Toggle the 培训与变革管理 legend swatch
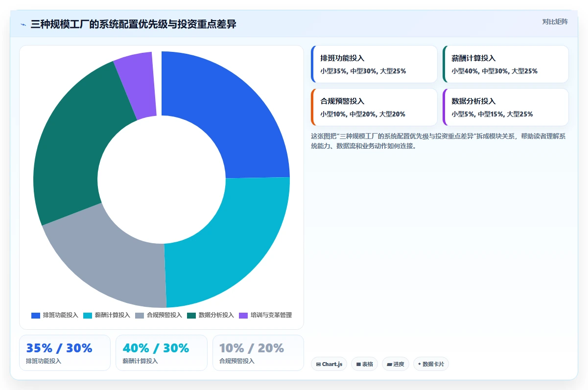This screenshot has width=588, height=390. [x=243, y=315]
